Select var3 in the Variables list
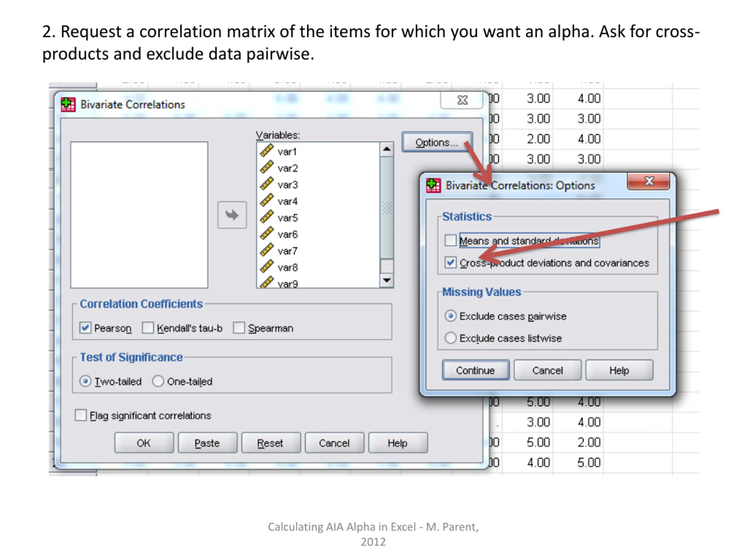This screenshot has width=747, height=560. point(287,185)
